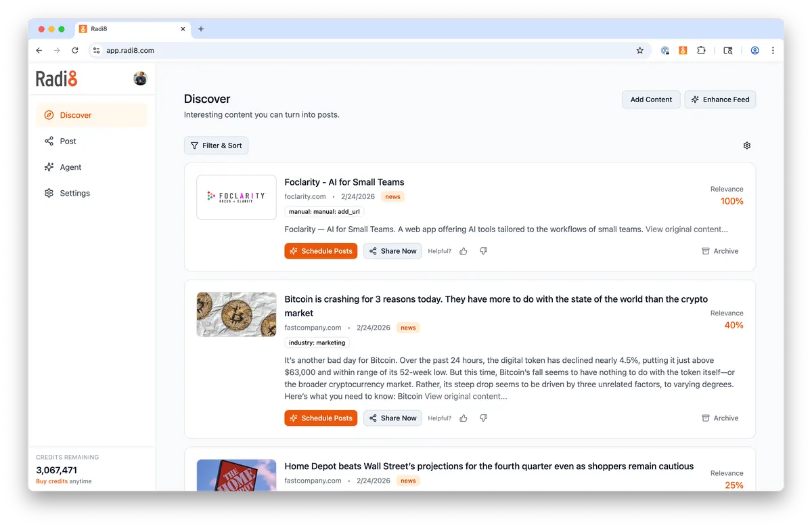Thumbs down the Bitcoin article
812x528 pixels.
pyautogui.click(x=483, y=418)
